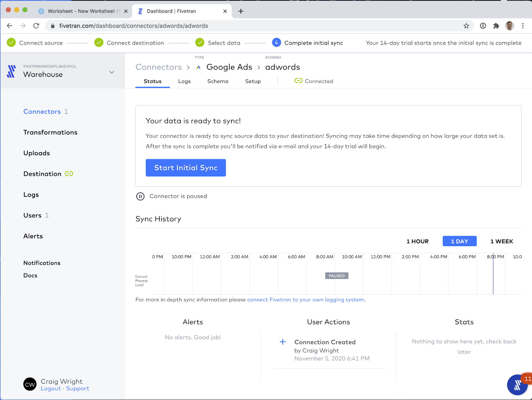Select the 1 HOUR time range
The image size is (532, 400).
(417, 241)
